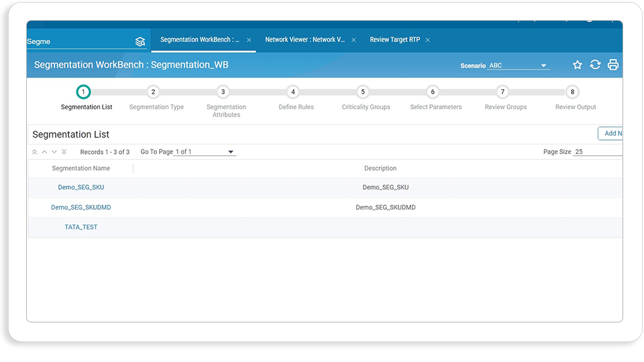Screen dimensions: 644x362
Task: Select step 6 Select Parameters circle
Action: [433, 92]
